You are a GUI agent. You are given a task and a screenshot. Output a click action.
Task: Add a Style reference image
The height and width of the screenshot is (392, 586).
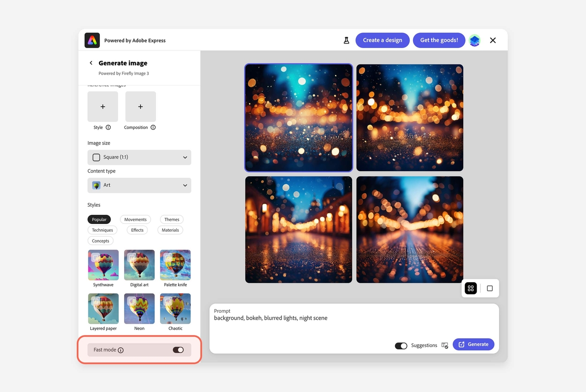[x=103, y=106]
